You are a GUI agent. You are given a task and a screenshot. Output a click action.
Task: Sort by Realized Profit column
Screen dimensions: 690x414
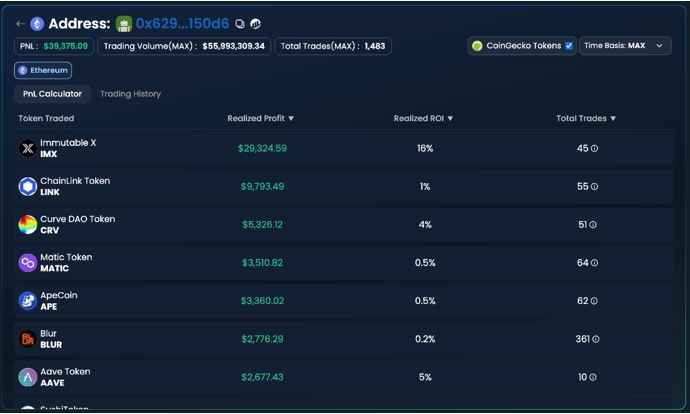[x=261, y=118]
